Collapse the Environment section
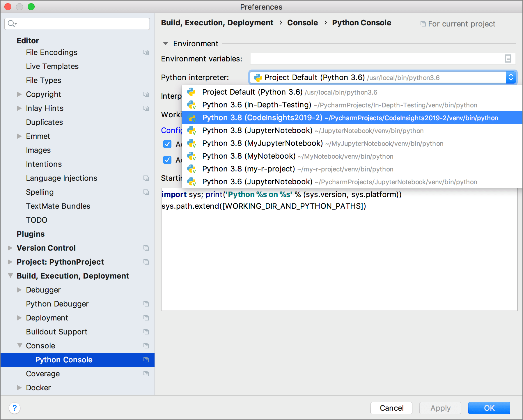Viewport: 523px width, 420px height. click(x=165, y=44)
